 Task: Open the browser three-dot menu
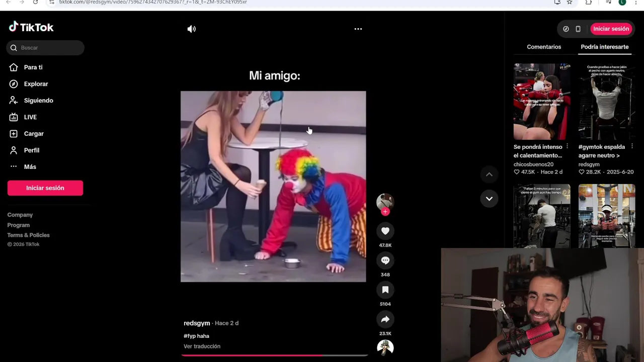pyautogui.click(x=636, y=2)
